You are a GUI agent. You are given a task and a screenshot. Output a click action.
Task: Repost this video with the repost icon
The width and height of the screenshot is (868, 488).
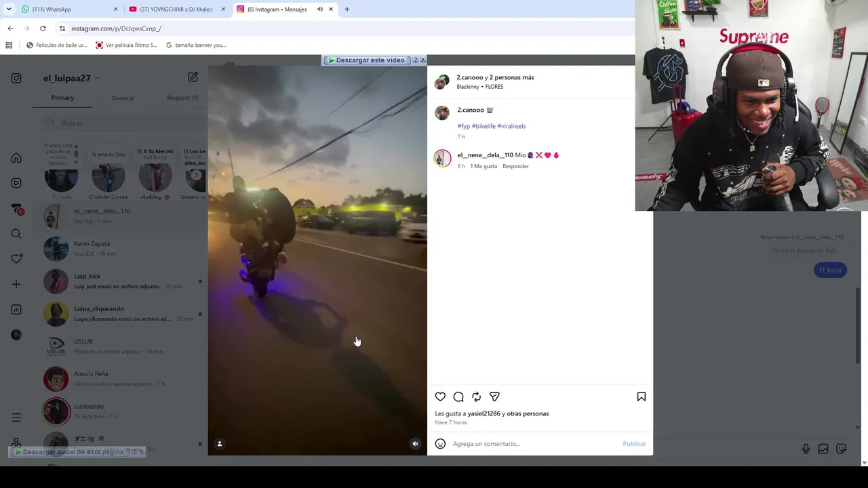[477, 396]
